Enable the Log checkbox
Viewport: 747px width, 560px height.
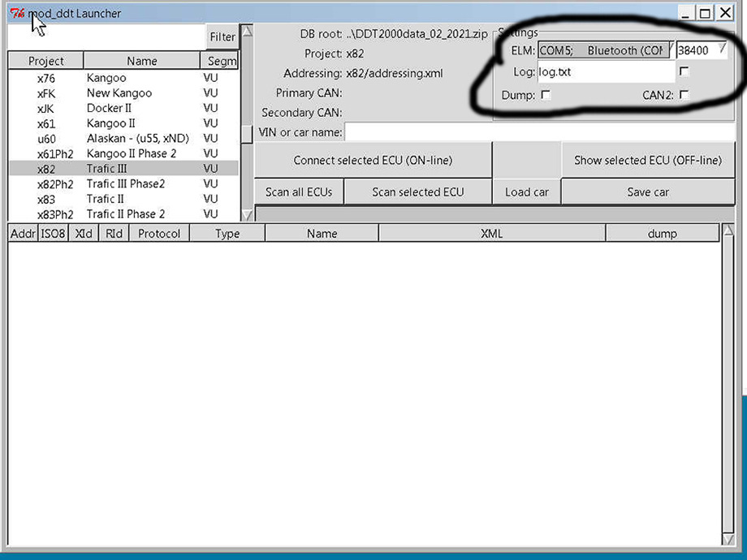pyautogui.click(x=684, y=72)
